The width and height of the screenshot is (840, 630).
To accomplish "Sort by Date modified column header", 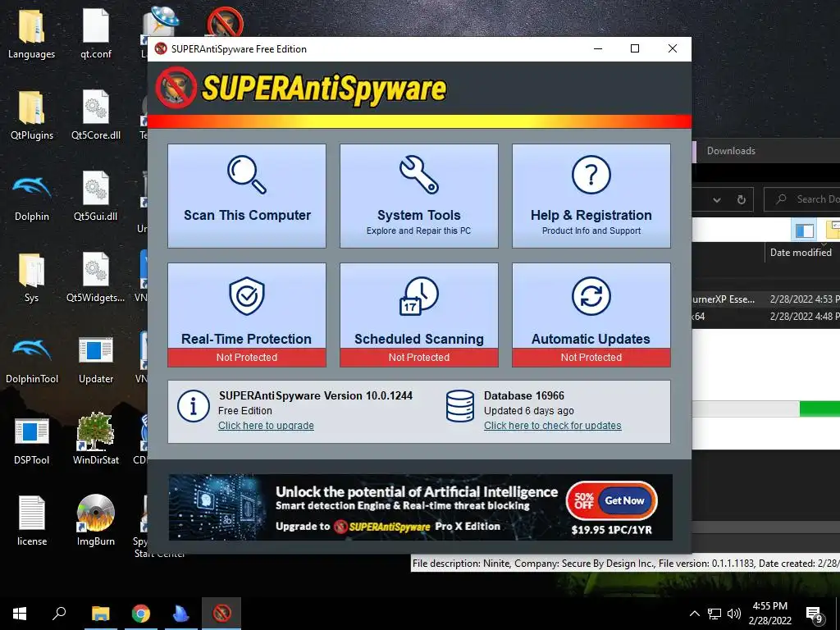I will 801,253.
